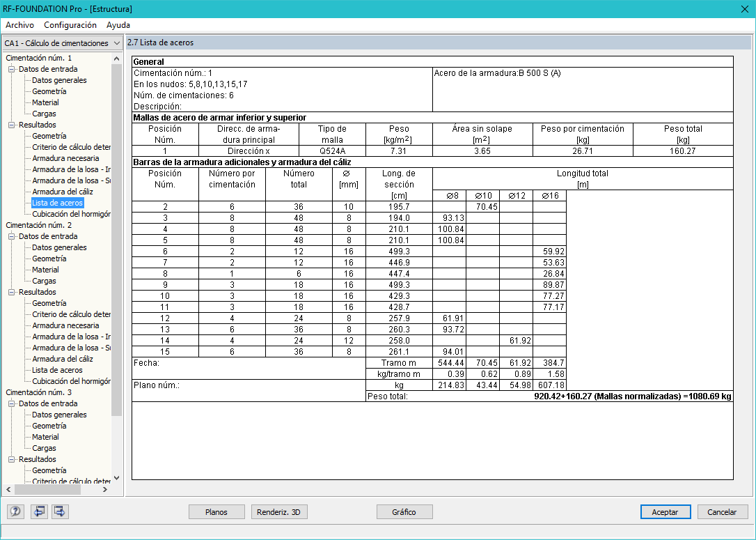Click the 'Dirección x' table cell
This screenshot has width=756, height=540.
coord(249,151)
